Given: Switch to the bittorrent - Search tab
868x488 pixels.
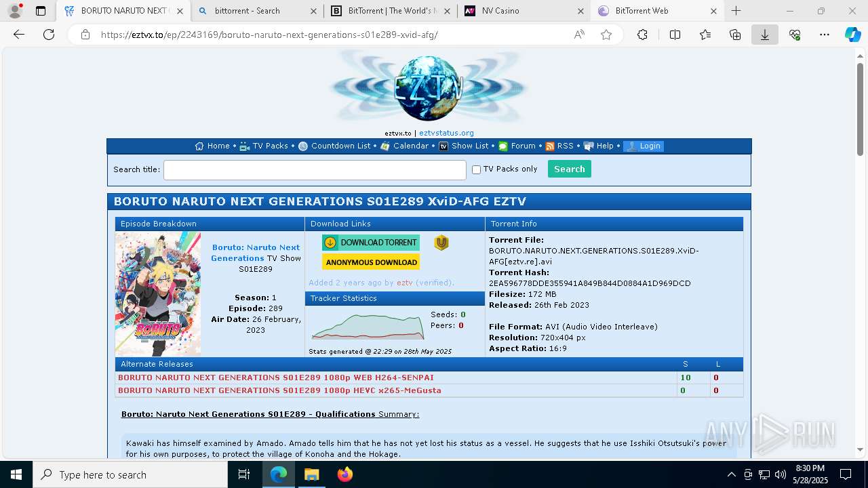Looking at the screenshot, I should click(x=257, y=11).
